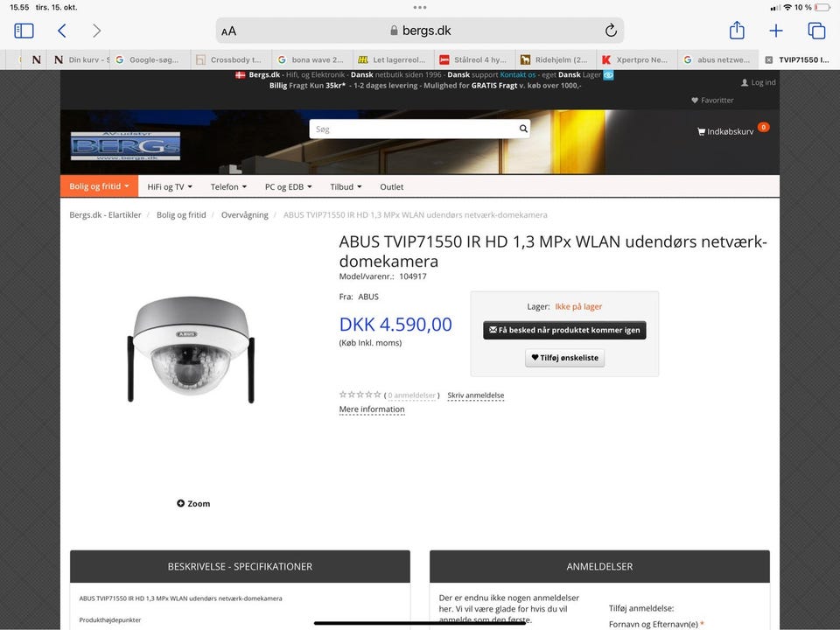Click the Anmeldelser panel header

[x=599, y=566]
